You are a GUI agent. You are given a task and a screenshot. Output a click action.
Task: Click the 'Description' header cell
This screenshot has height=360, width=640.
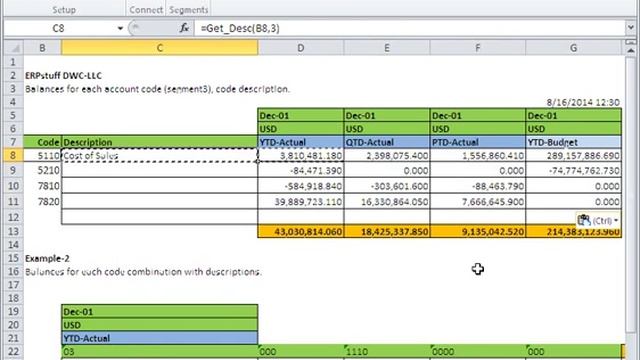pos(160,142)
